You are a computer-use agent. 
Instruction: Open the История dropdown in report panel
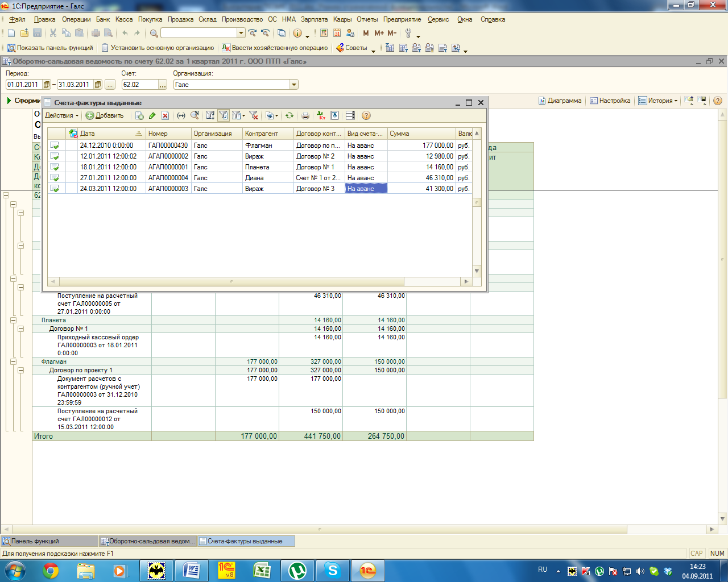[x=658, y=101]
